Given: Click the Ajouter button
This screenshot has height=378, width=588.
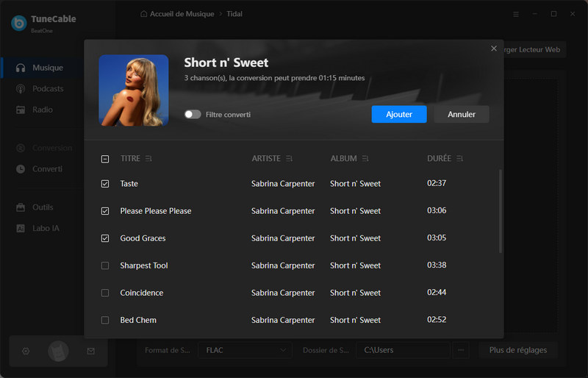Looking at the screenshot, I should [399, 114].
